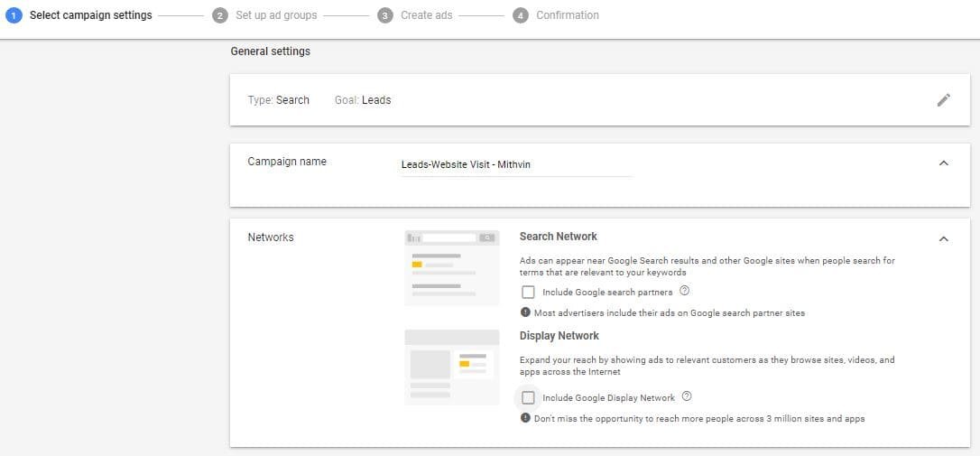Click the pencil edit icon for campaign type
The height and width of the screenshot is (456, 980).
943,100
